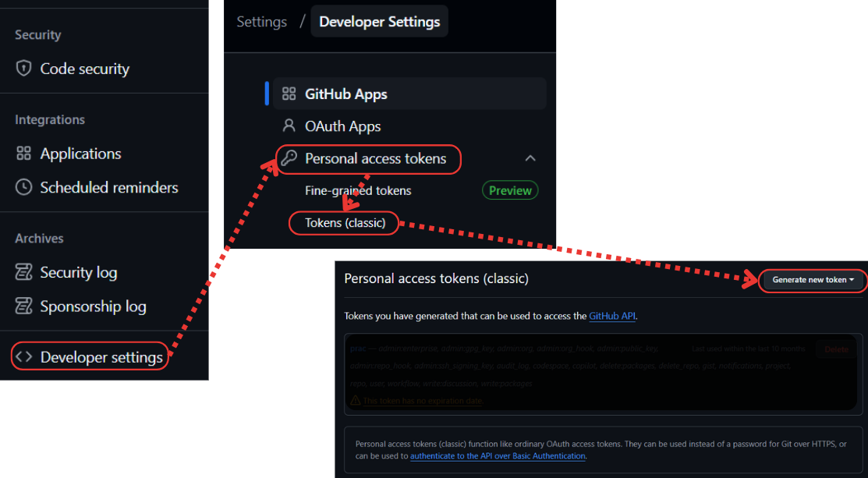Click the Security log icon
The height and width of the screenshot is (478, 868).
click(x=23, y=272)
